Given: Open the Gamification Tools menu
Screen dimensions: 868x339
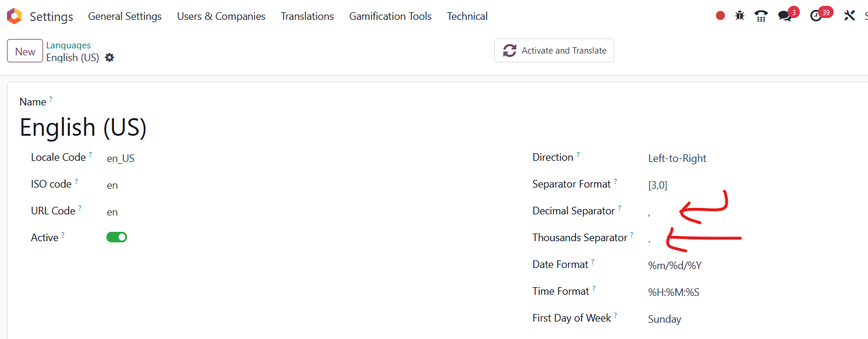Looking at the screenshot, I should point(391,16).
